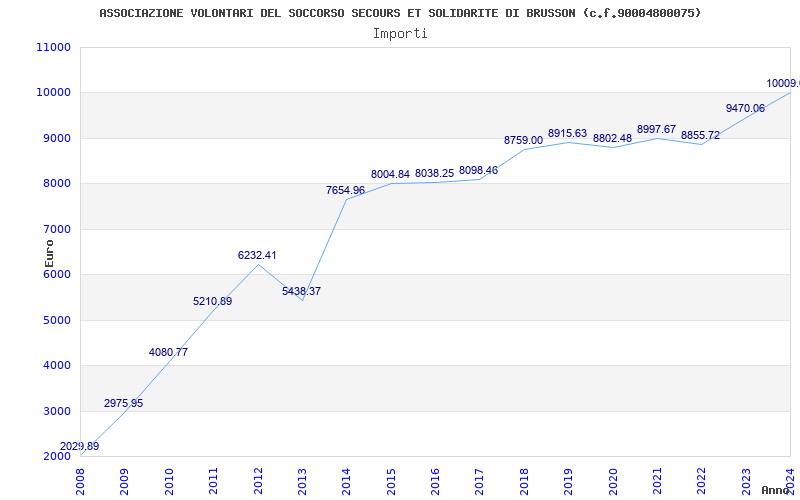This screenshot has width=800, height=500.
Task: Click the year 2023 axis tick label
Action: coord(746,482)
